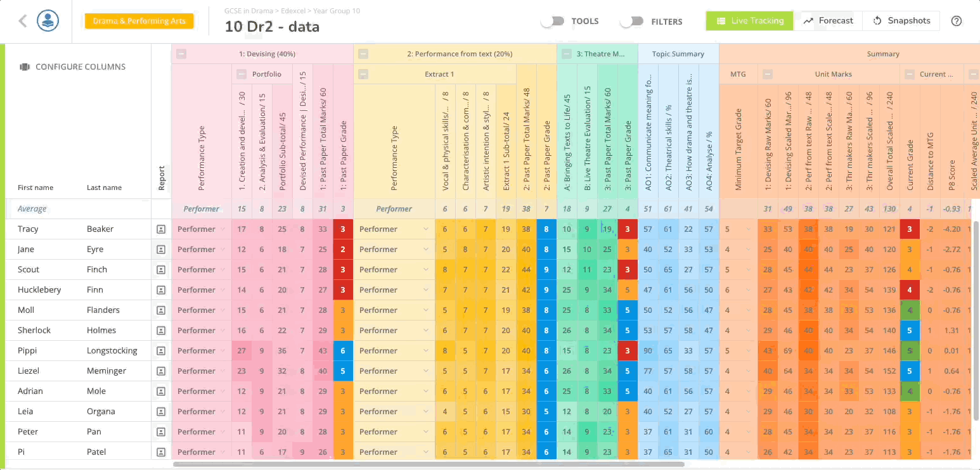
Task: Open report icon for Sherlock Holmes
Action: coord(161,331)
